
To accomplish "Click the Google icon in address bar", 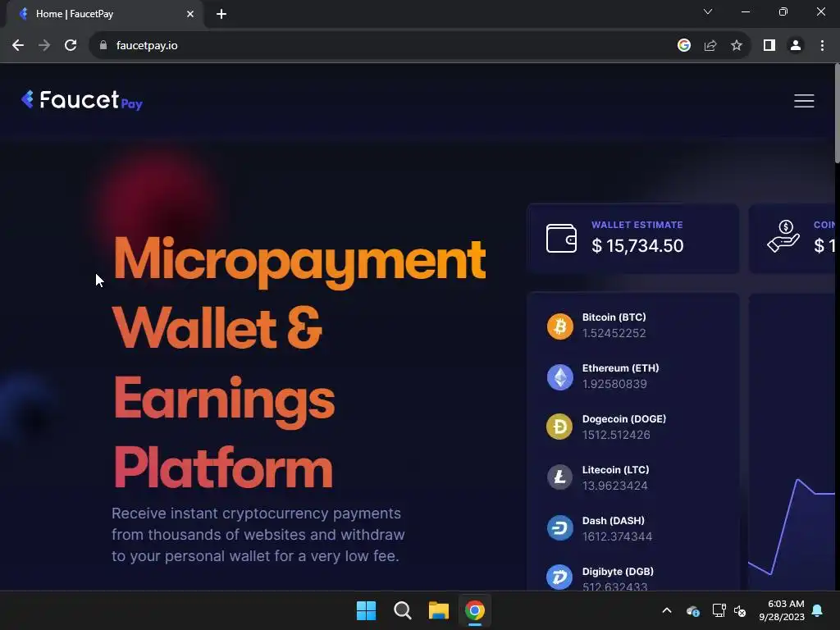I will point(683,46).
